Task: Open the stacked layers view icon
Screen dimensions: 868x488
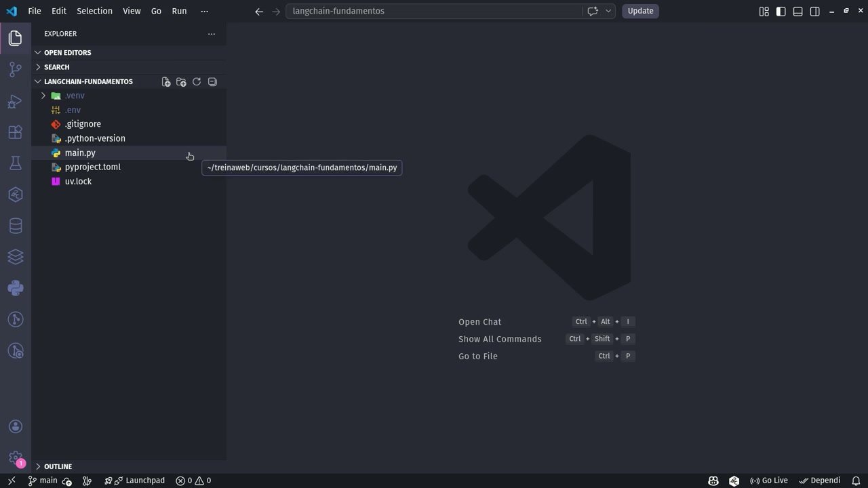Action: tap(15, 257)
